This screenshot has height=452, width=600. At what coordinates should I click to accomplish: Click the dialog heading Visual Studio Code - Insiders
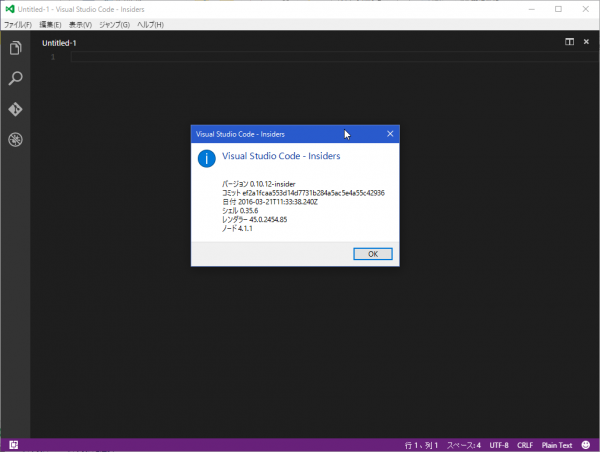(x=281, y=156)
